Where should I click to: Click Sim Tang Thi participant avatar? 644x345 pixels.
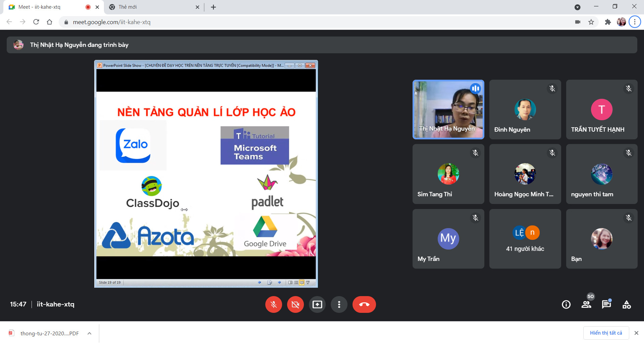(x=448, y=174)
